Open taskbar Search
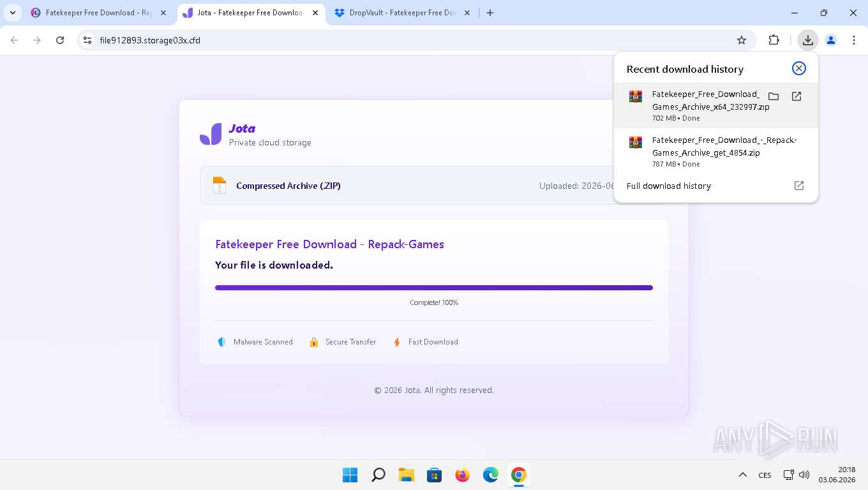The height and width of the screenshot is (490, 868). click(378, 475)
